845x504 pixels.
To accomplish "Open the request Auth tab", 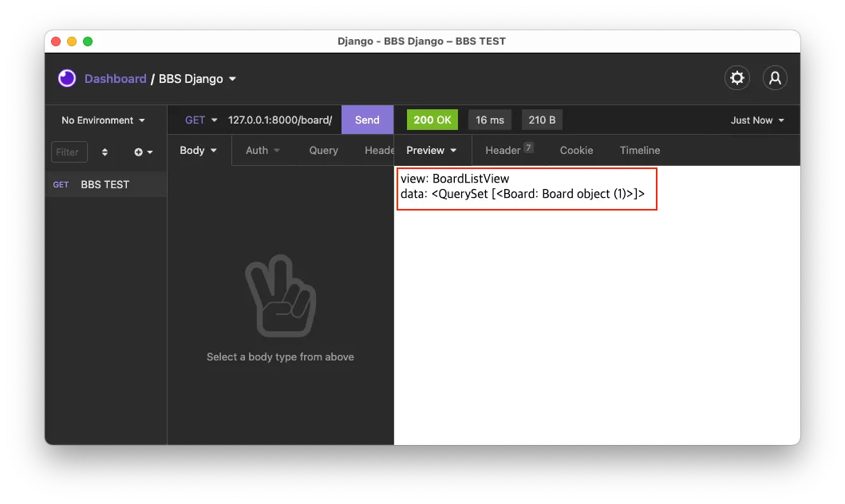I will [x=263, y=151].
